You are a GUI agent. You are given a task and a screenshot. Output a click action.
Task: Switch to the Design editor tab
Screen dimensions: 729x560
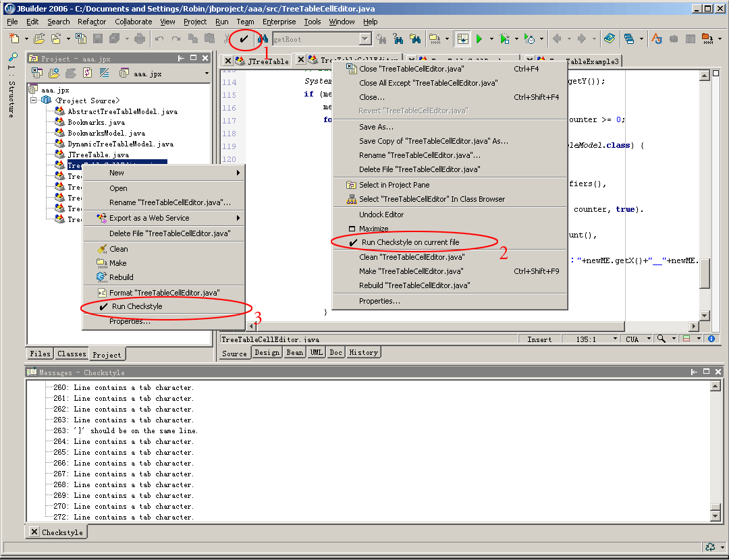point(267,353)
